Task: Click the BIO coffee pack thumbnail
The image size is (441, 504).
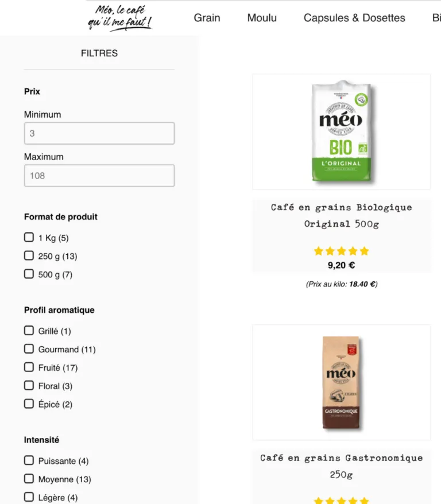Action: (x=341, y=131)
